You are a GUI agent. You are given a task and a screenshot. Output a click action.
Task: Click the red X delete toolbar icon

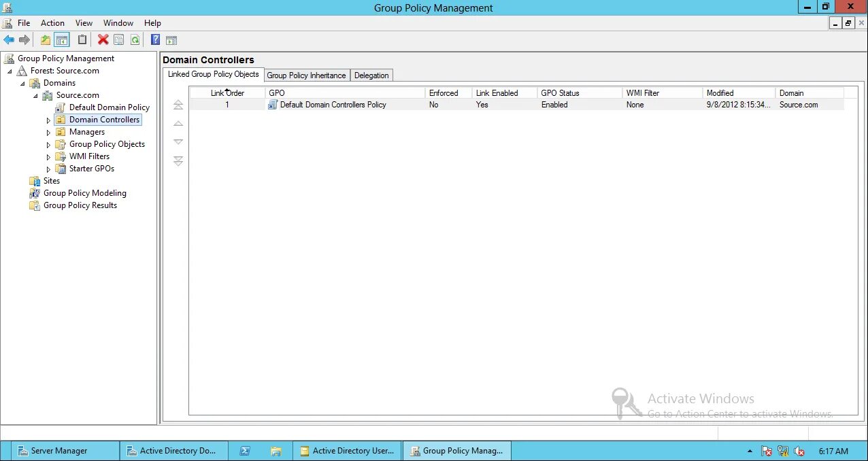point(103,39)
